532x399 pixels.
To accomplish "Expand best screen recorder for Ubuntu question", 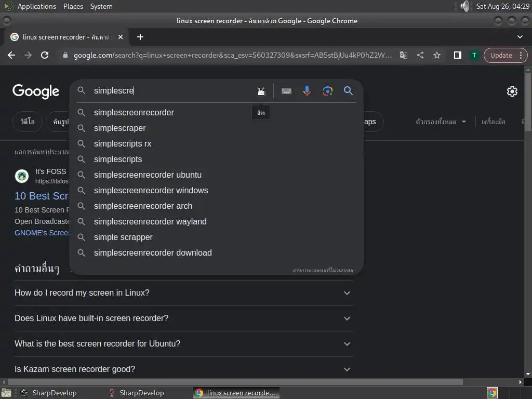I will tap(183, 344).
